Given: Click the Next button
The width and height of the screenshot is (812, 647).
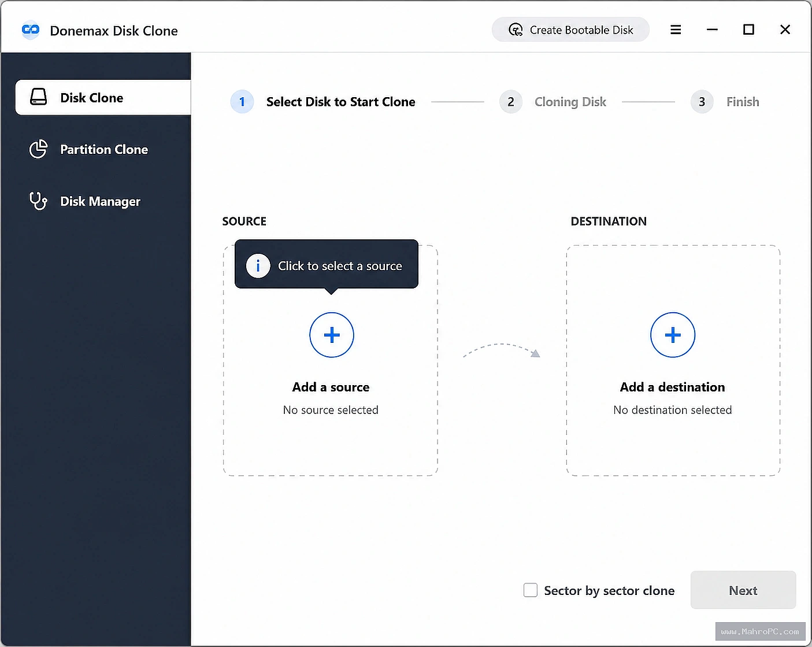Looking at the screenshot, I should pos(743,590).
